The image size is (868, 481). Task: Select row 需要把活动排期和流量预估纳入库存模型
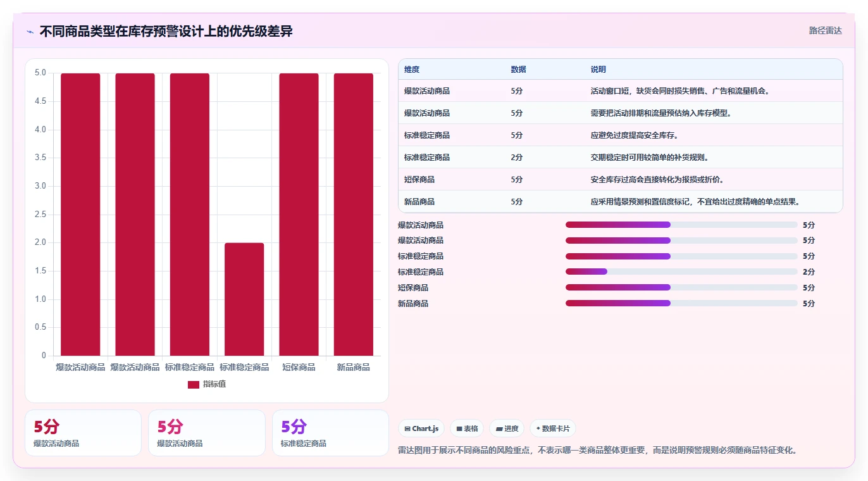[620, 113]
